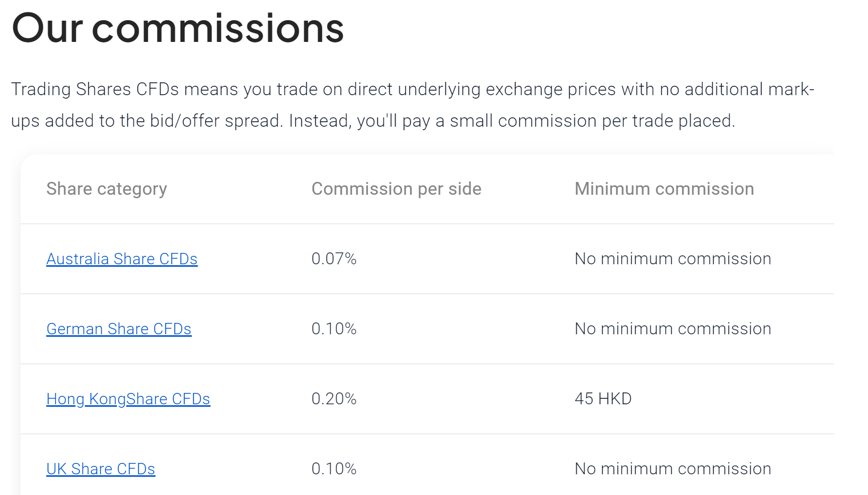Image resolution: width=868 pixels, height=495 pixels.
Task: Click the second line of intro text
Action: click(x=373, y=121)
